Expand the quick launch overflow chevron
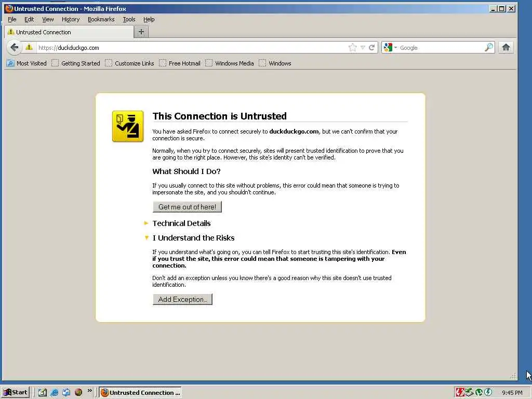The height and width of the screenshot is (399, 532). (89, 391)
